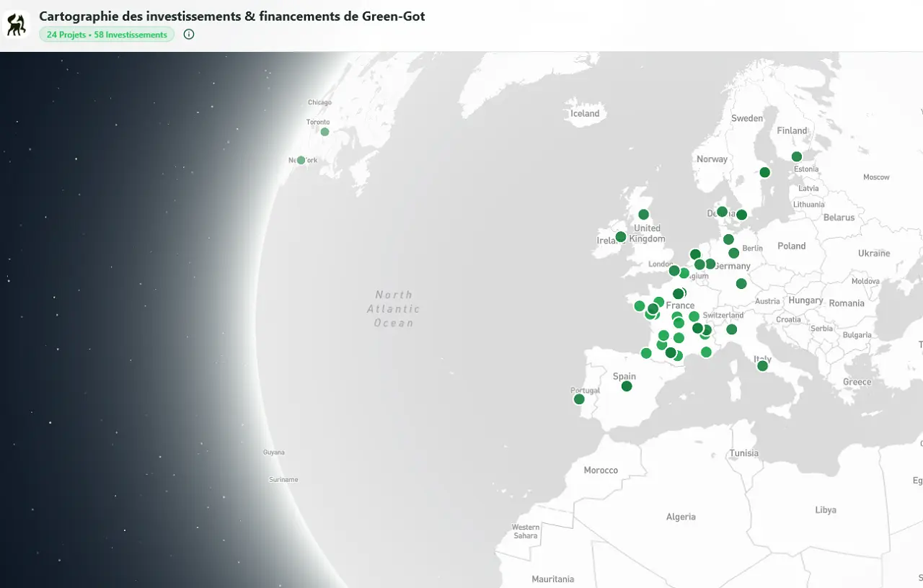Select the marker near Lisbon in Portugal

click(x=578, y=398)
